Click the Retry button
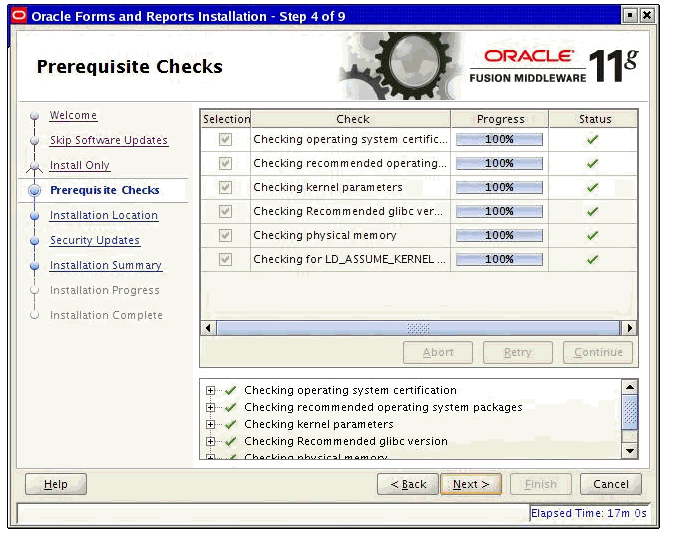Image resolution: width=679 pixels, height=546 pixels. tap(517, 352)
